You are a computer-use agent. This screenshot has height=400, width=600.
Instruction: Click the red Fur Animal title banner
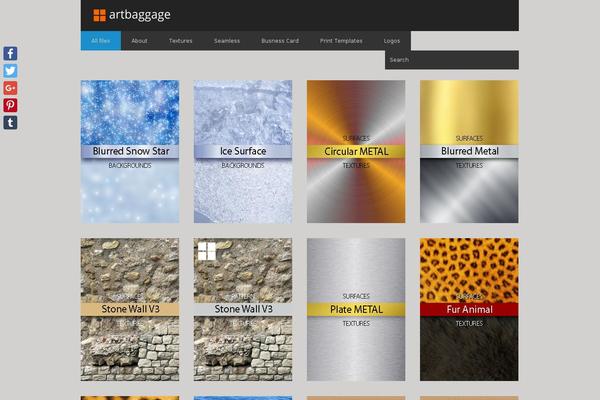click(x=469, y=309)
